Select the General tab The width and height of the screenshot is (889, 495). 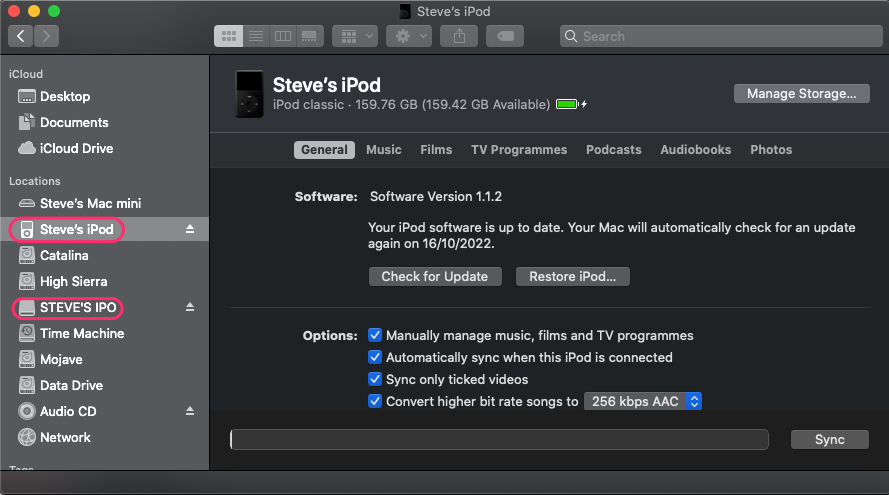point(324,150)
